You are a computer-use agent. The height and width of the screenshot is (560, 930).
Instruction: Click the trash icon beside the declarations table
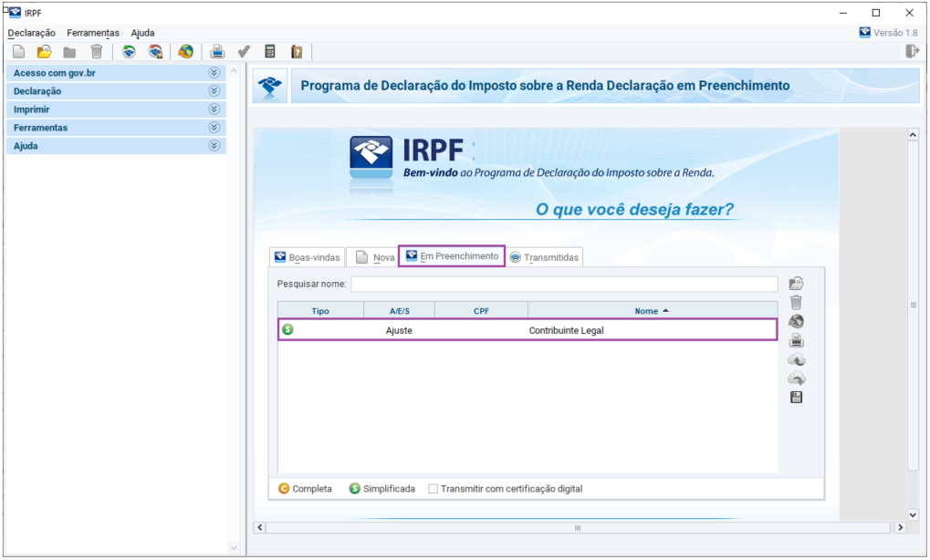pyautogui.click(x=796, y=302)
